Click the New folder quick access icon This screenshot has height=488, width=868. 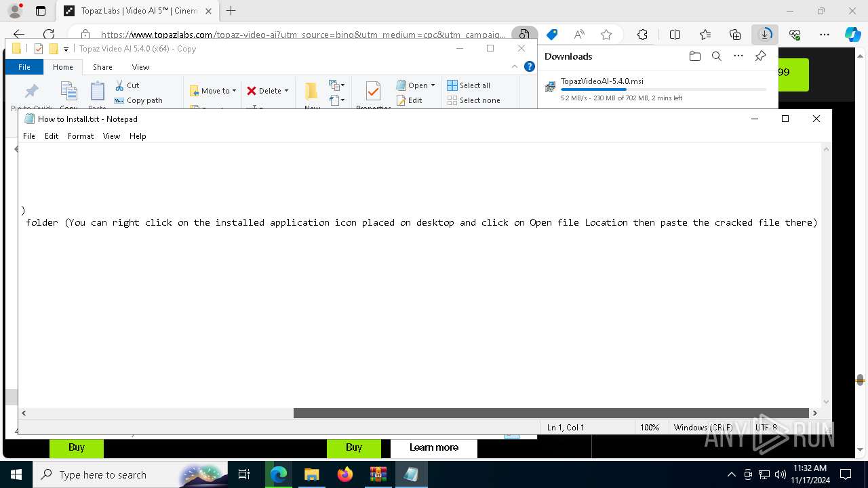[x=53, y=49]
